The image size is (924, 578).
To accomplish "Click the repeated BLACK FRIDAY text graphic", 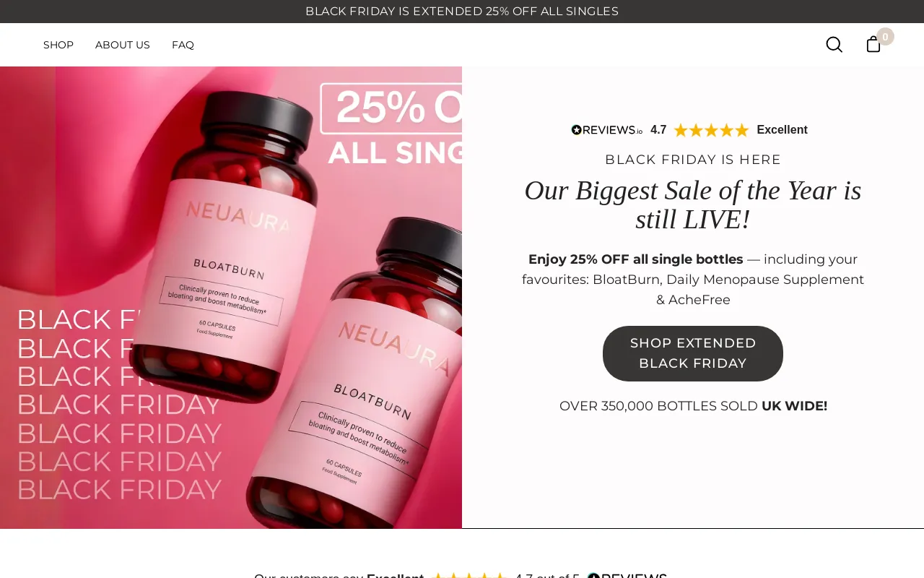I will click(119, 405).
